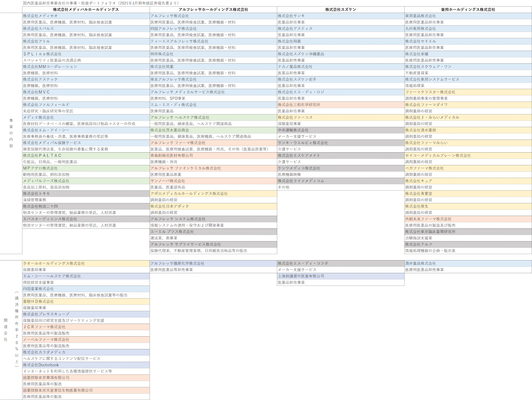Click cell 東邦薬品株式会社
Image resolution: width=532 pixels, height=400 pixels.
[x=468, y=16]
